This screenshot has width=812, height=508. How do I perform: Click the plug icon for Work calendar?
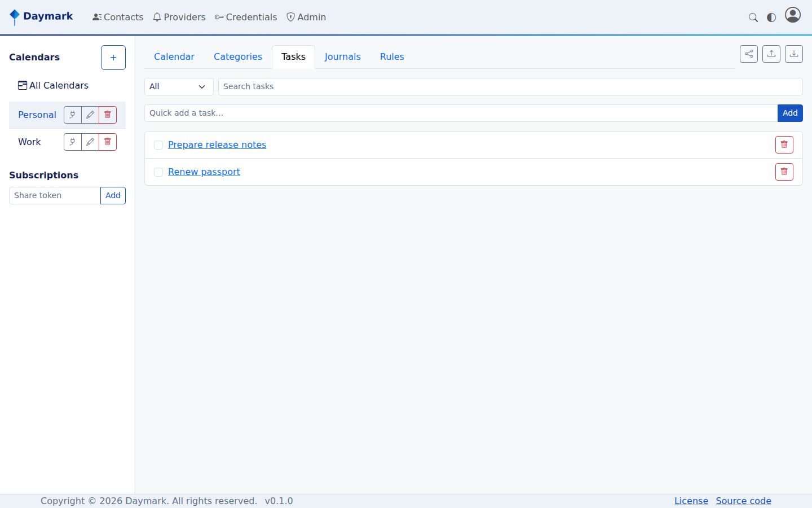point(73,142)
